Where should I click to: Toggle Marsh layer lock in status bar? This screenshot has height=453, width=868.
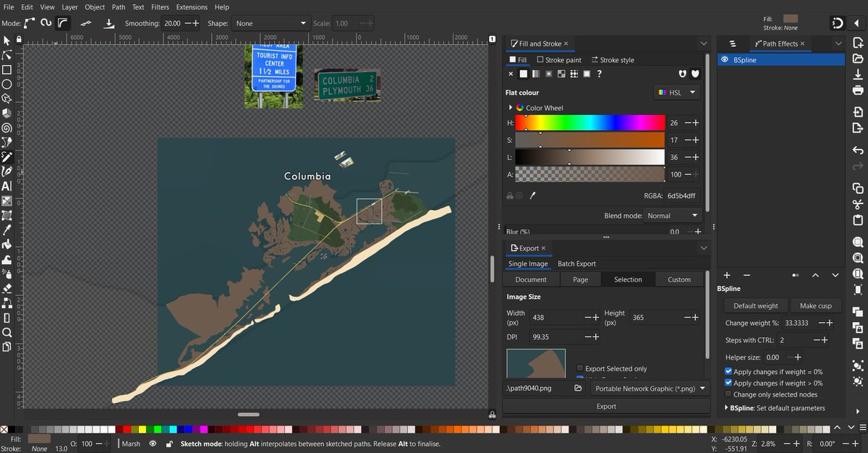tap(169, 444)
